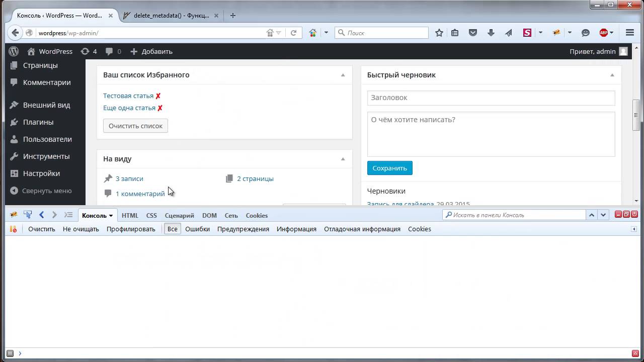Viewport: 644px width, 362px height.
Task: Show bookmarks list icon
Action: [455, 33]
